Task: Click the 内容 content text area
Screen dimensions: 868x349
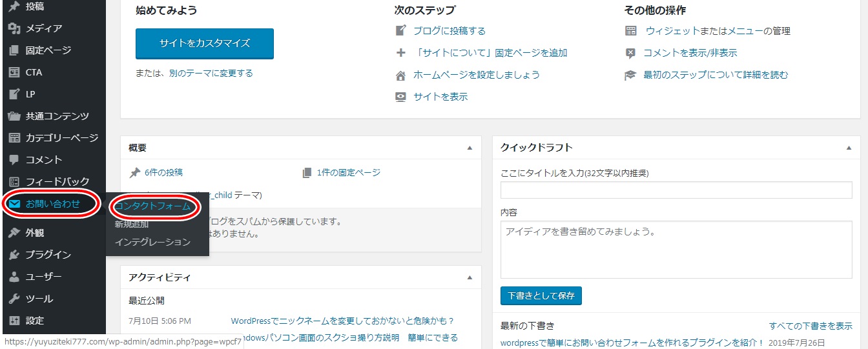Action: (x=676, y=250)
